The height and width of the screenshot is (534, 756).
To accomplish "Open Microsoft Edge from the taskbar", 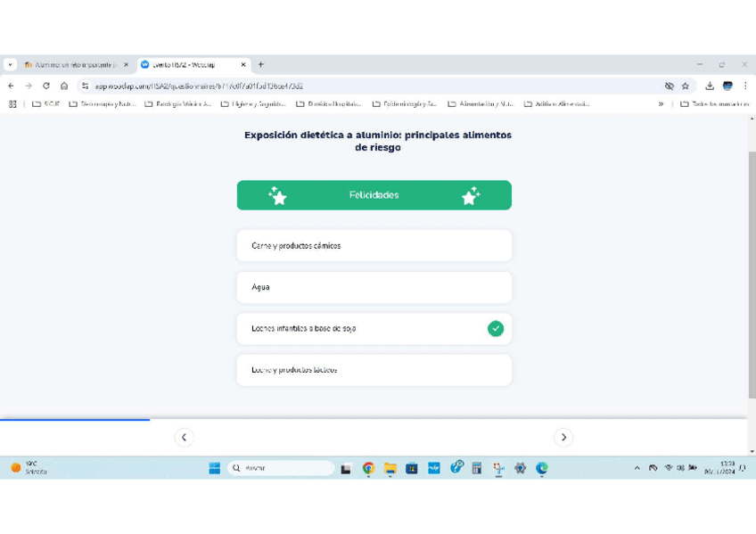I will tap(542, 468).
